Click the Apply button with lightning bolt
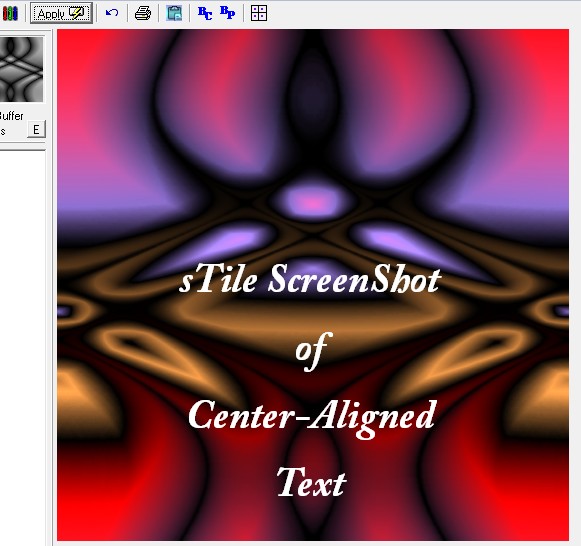 pyautogui.click(x=62, y=13)
